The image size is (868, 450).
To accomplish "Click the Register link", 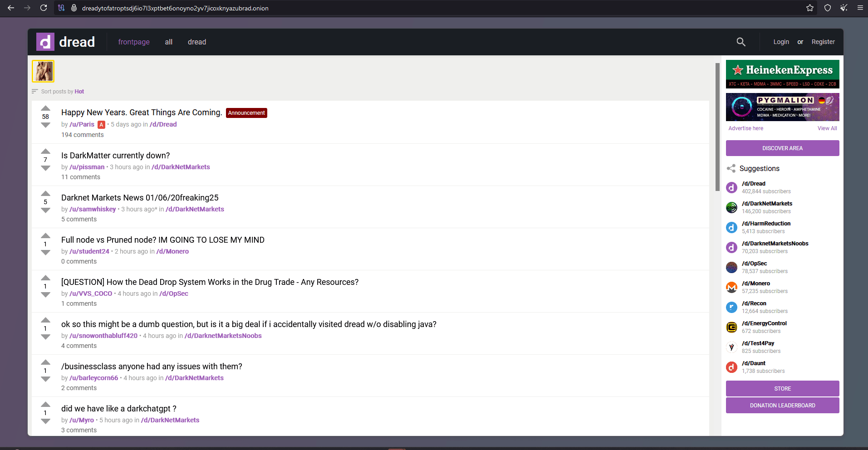I will 823,42.
